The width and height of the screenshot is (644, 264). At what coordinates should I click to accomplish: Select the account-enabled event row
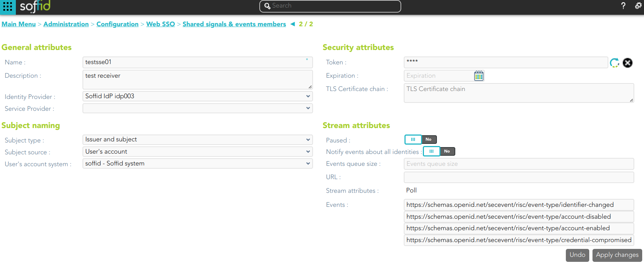point(519,228)
